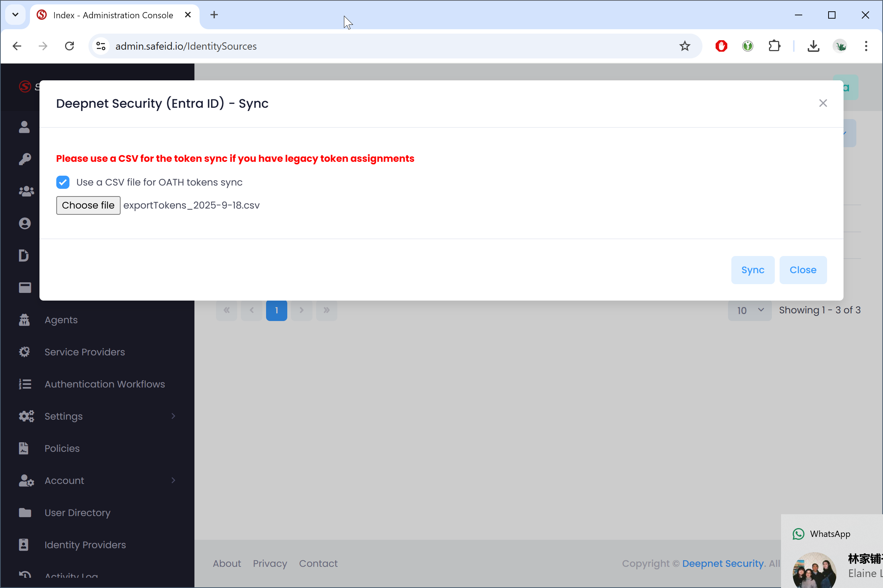Open the Chrome three-dot menu
883x588 pixels.
(x=866, y=46)
